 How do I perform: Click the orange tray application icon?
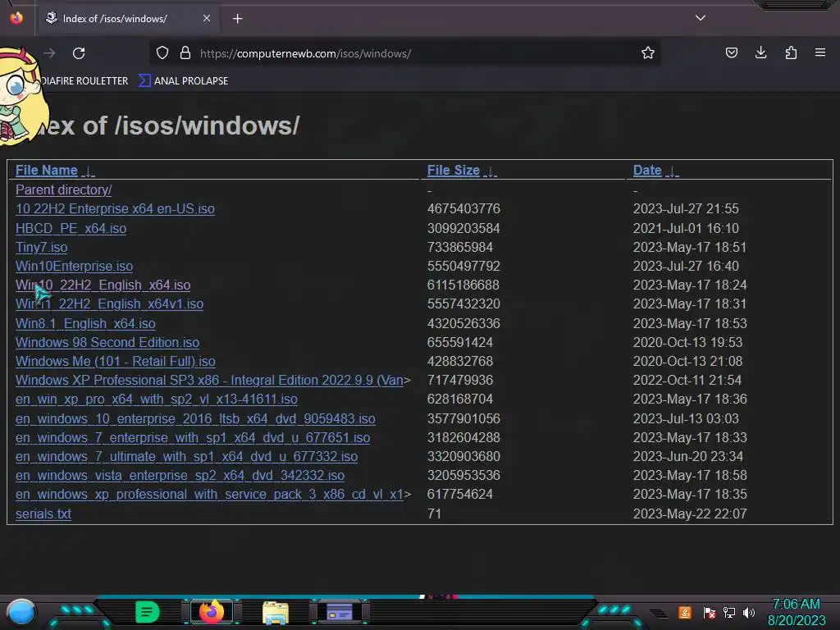685,612
